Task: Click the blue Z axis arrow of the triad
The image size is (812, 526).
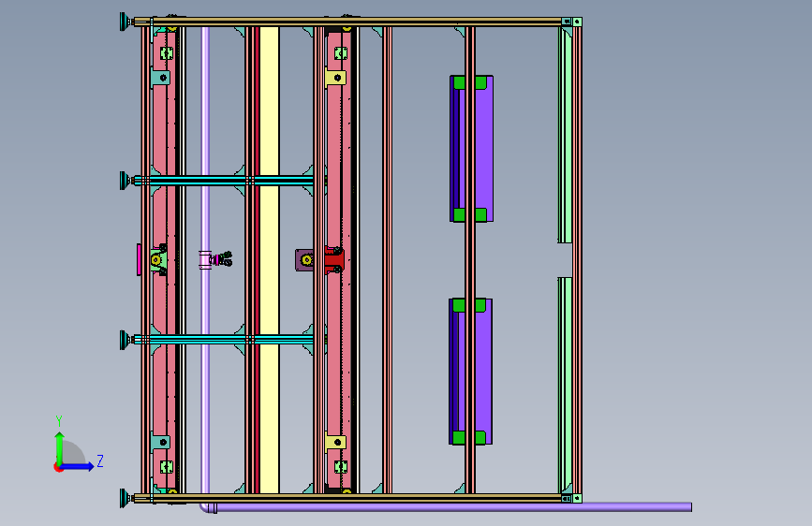Action: tap(78, 466)
